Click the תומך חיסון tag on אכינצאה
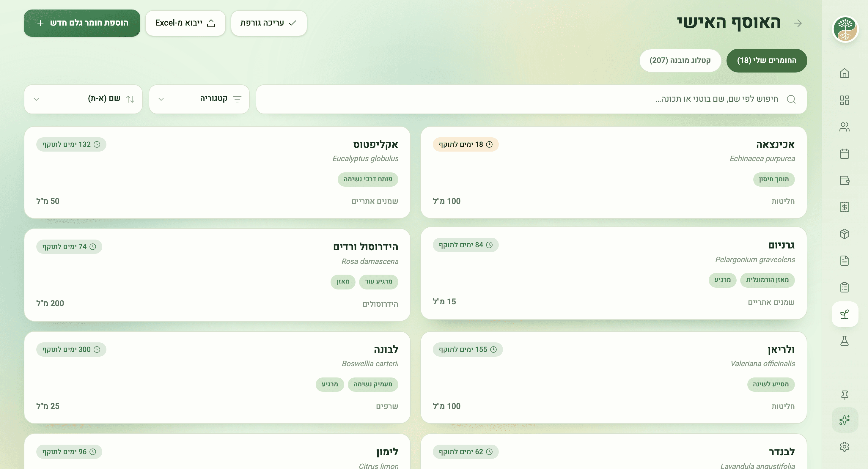Viewport: 868px width, 469px height. [774, 179]
